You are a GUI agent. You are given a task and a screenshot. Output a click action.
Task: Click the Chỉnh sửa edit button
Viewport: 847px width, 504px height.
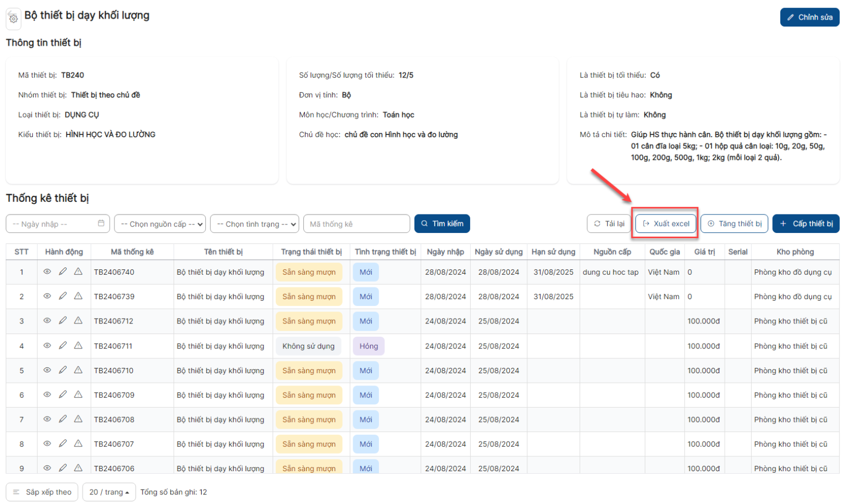tap(809, 17)
